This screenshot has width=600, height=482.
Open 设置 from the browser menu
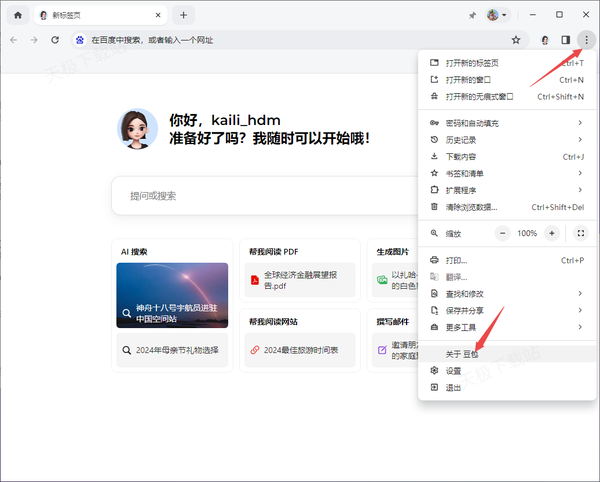pos(454,371)
